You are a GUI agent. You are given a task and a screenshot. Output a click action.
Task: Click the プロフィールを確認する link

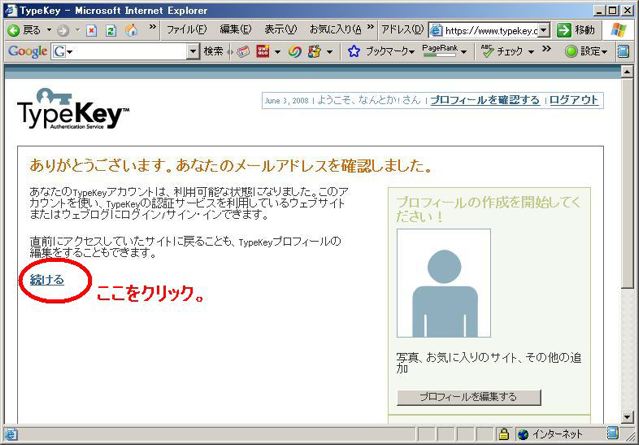pos(485,100)
